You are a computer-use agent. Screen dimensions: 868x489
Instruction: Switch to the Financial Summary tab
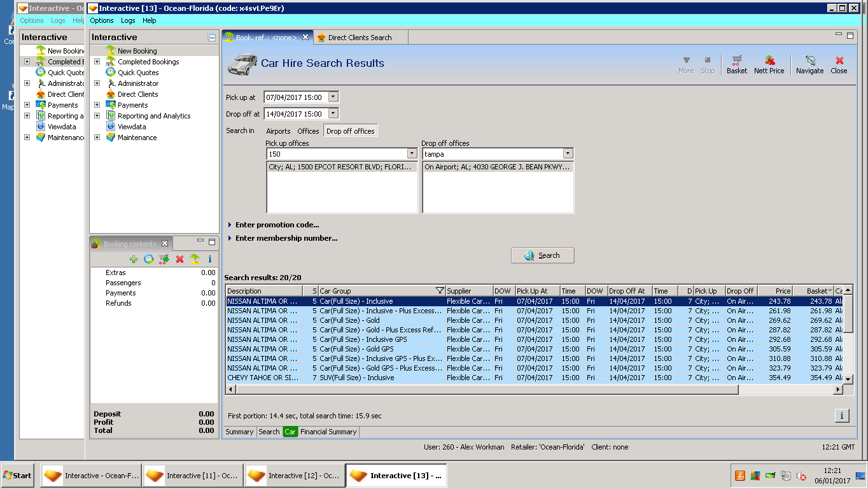click(x=328, y=432)
